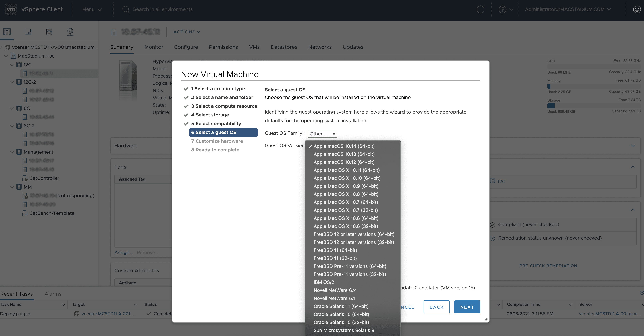Switch to the VMs and Templates inventory icon
Viewport: 644px width, 336px height.
[28, 32]
